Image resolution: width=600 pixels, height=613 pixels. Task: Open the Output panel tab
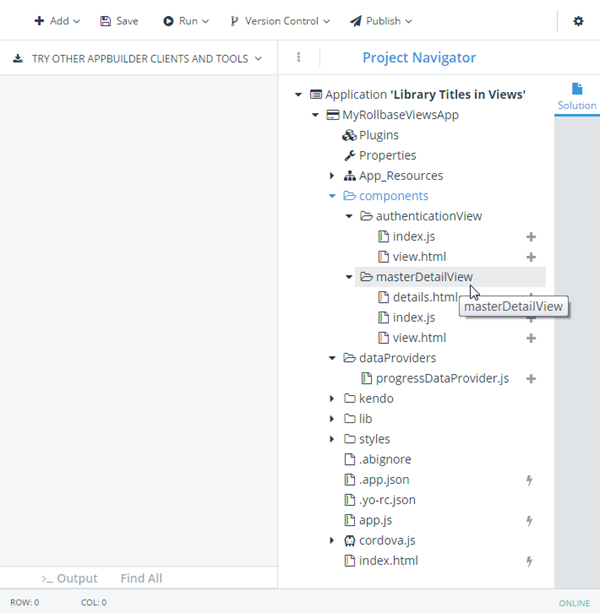[x=70, y=578]
